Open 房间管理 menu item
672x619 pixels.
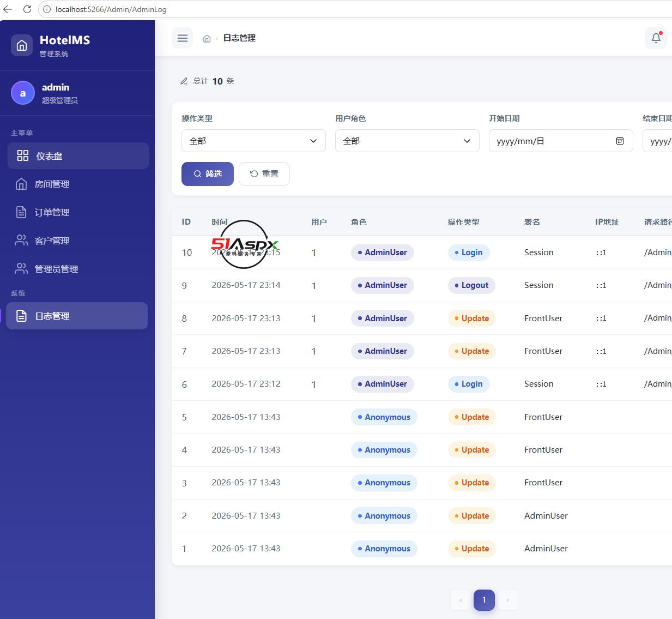[x=78, y=184]
